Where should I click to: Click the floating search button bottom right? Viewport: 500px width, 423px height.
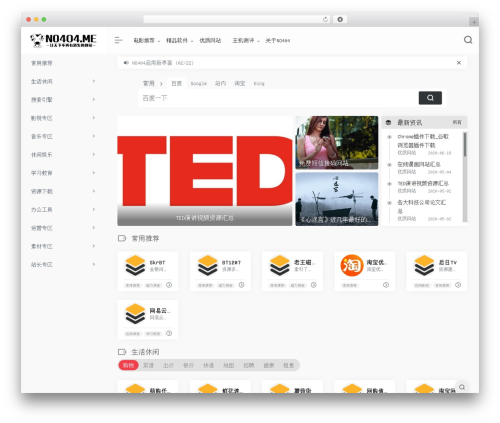pos(462,387)
